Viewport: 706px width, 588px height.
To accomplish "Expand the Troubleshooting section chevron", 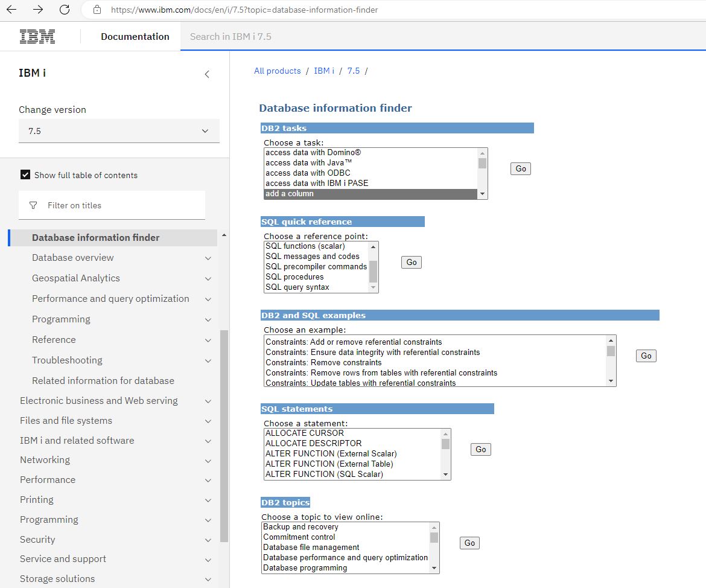I will tap(208, 361).
